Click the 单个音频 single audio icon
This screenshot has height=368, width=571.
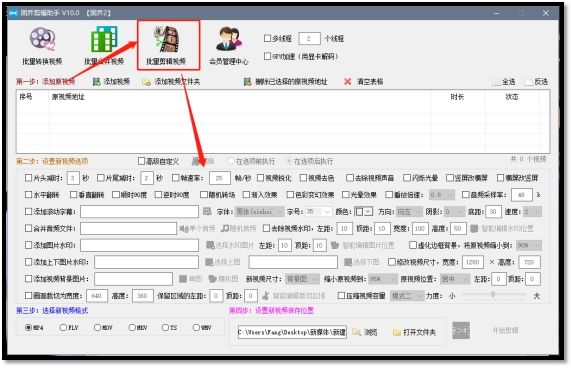pos(197,229)
